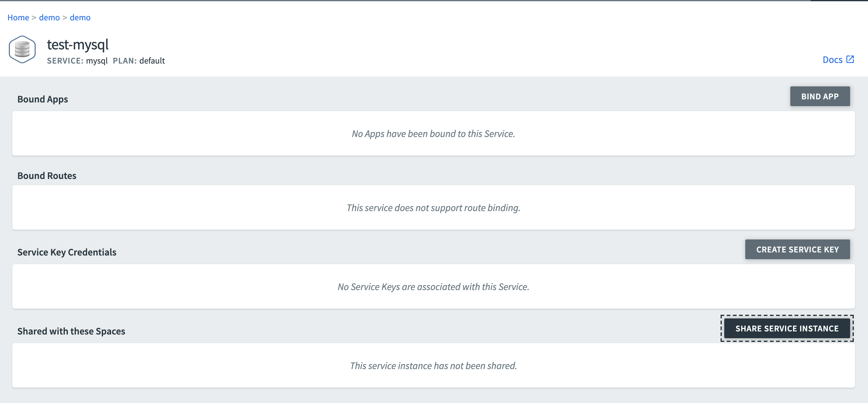
Task: Open the Docs link
Action: [832, 60]
